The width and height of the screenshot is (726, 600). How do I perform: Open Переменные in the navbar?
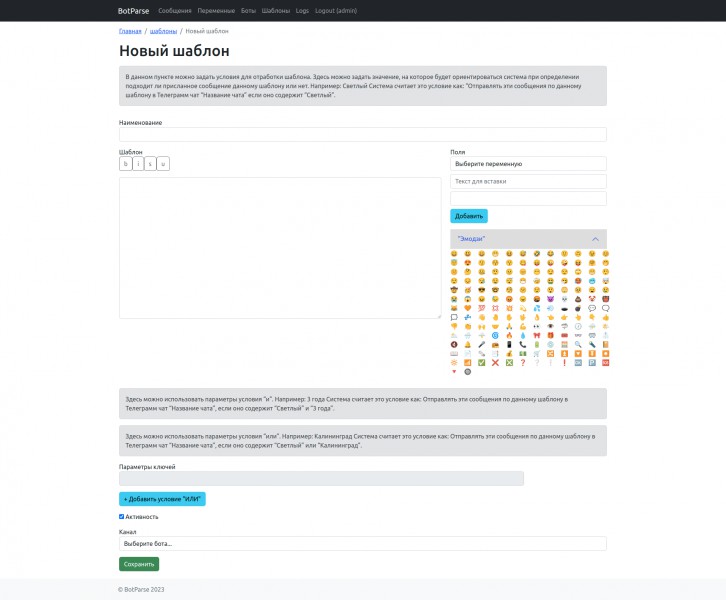[217, 10]
